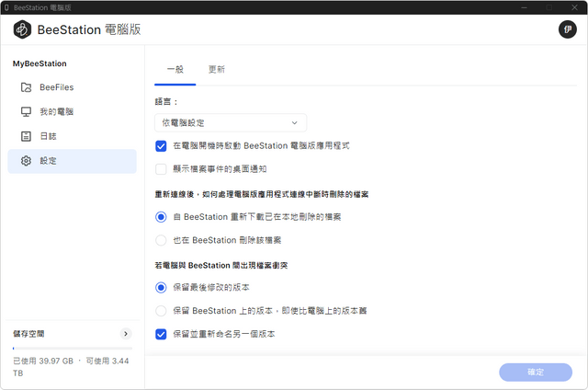Switch to the 一般 tab
This screenshot has width=588, height=390.
click(175, 69)
